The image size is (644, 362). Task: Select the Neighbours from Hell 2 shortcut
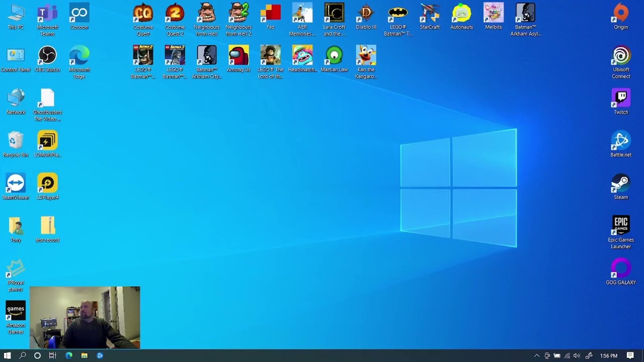point(238,20)
